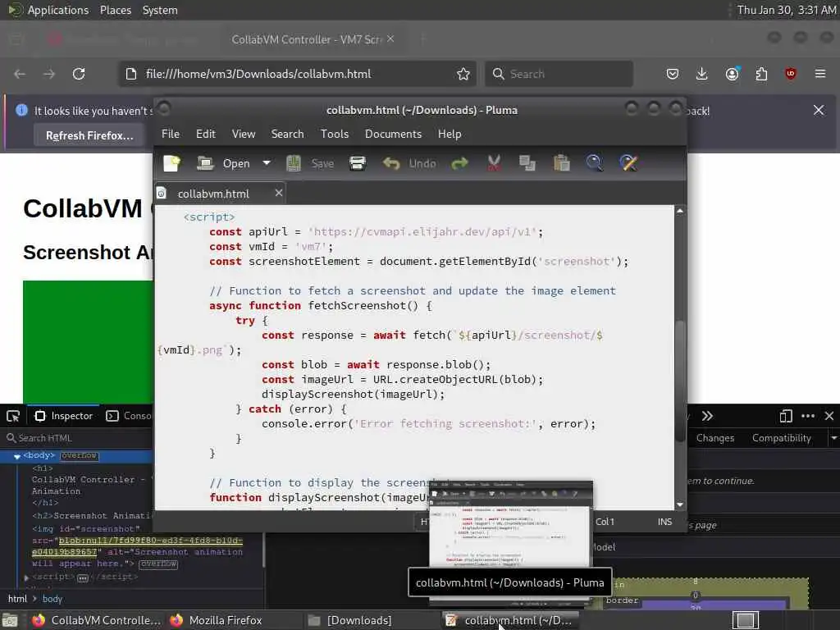Click the Pluma vertical scrollbar up arrow
840x630 pixels.
[x=680, y=211]
